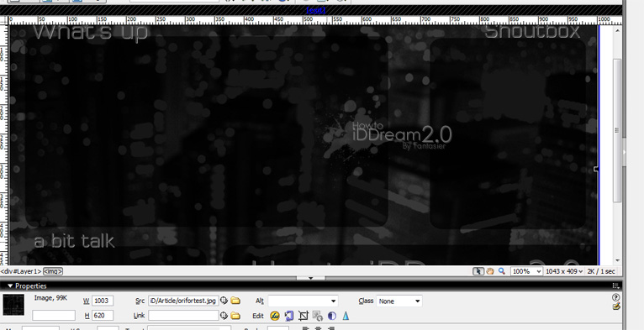The image size is (644, 330).
Task: Click the image width W field
Action: coord(103,301)
